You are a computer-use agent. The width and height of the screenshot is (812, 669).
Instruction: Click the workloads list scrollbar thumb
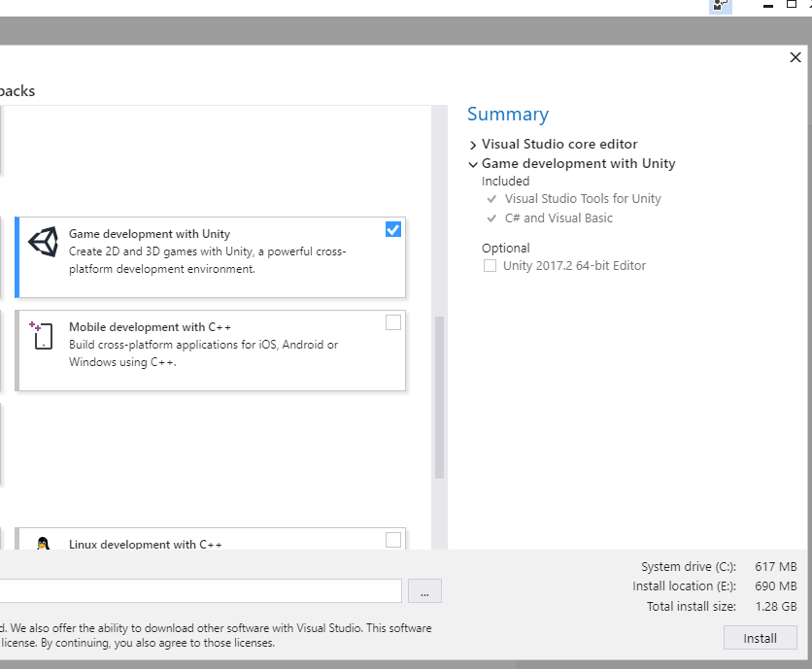point(439,397)
